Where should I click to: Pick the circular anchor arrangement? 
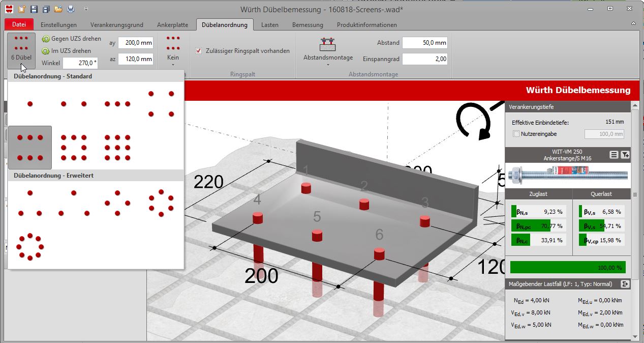coord(30,247)
